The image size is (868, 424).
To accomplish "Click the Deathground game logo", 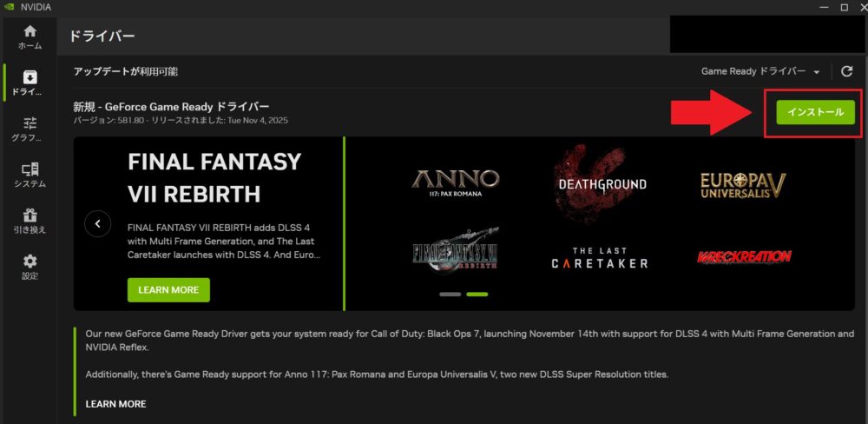I will coord(601,183).
